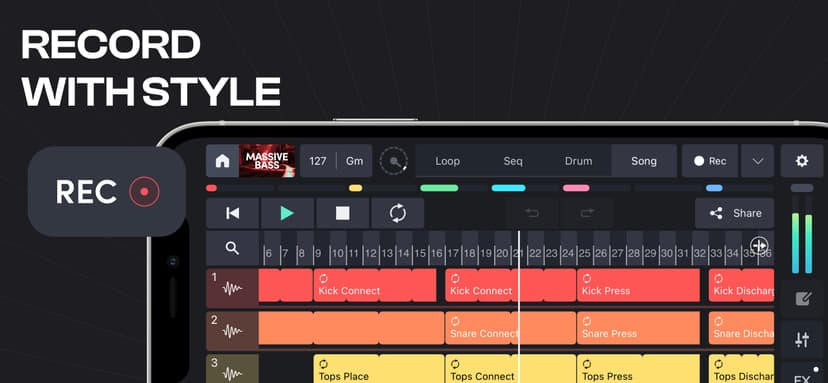Select the Tops Press clip
This screenshot has height=383, width=828.
coord(638,369)
